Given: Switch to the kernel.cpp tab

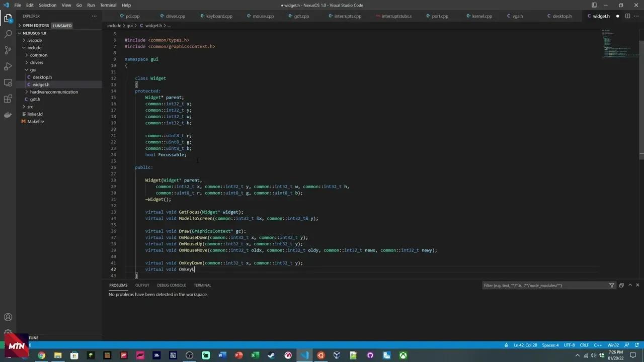Looking at the screenshot, I should click(479, 16).
